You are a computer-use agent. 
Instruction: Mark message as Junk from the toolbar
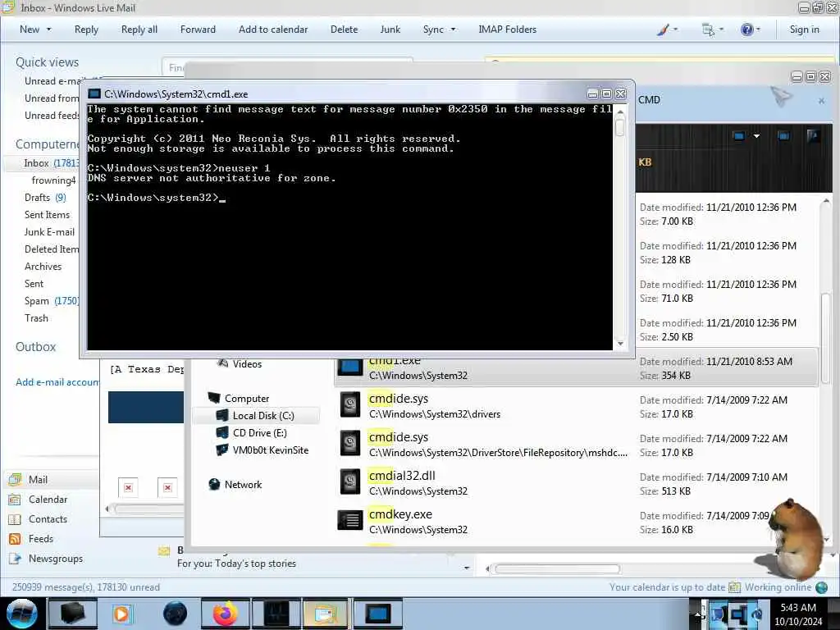click(x=390, y=30)
